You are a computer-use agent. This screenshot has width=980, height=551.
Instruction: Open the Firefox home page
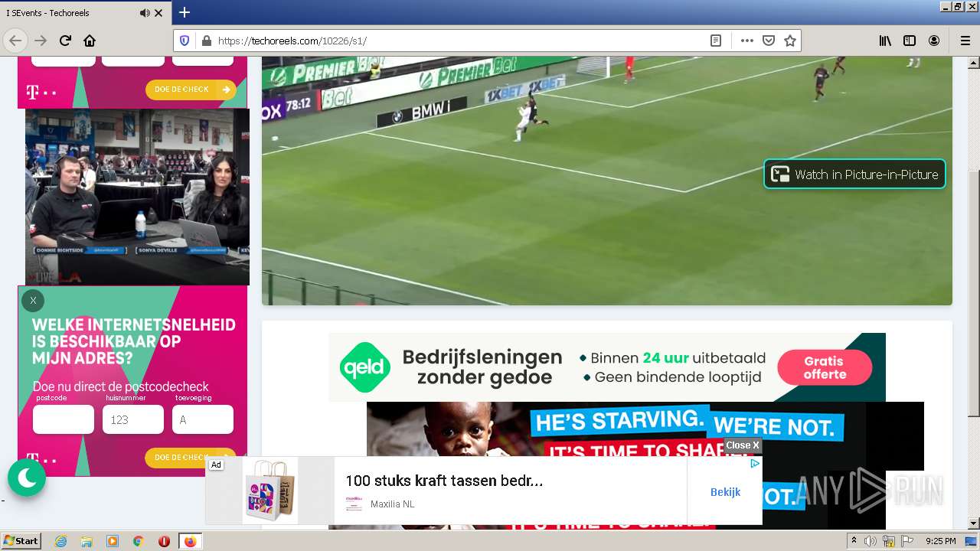[x=90, y=41]
